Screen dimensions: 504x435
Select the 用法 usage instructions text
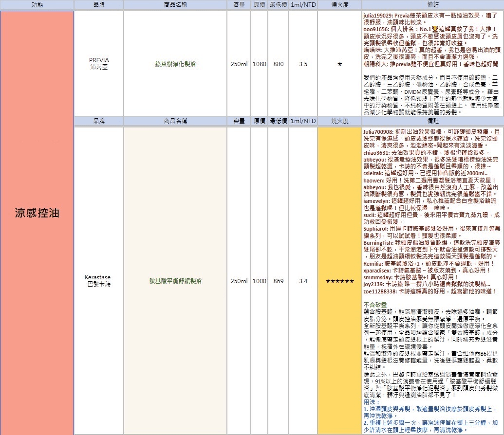point(431,416)
